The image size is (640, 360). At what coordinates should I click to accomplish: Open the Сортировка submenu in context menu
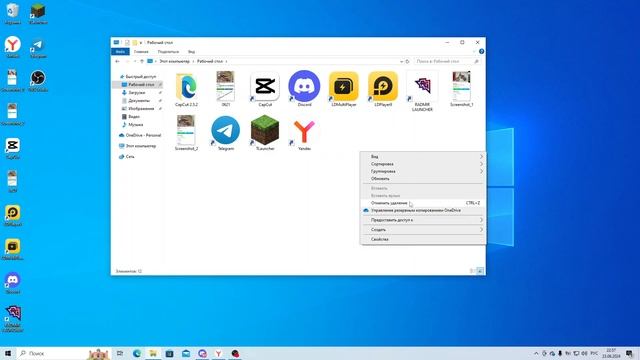pos(423,164)
